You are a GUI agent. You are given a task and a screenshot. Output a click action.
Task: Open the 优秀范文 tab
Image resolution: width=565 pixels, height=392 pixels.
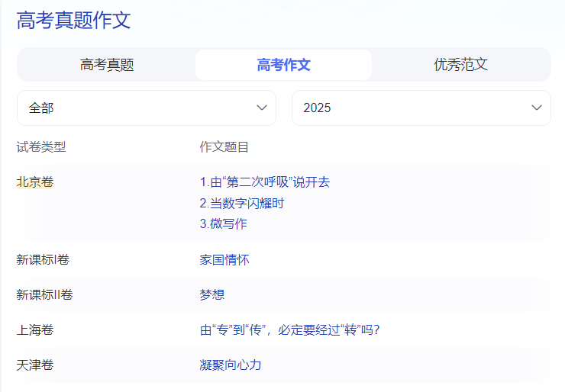[460, 65]
